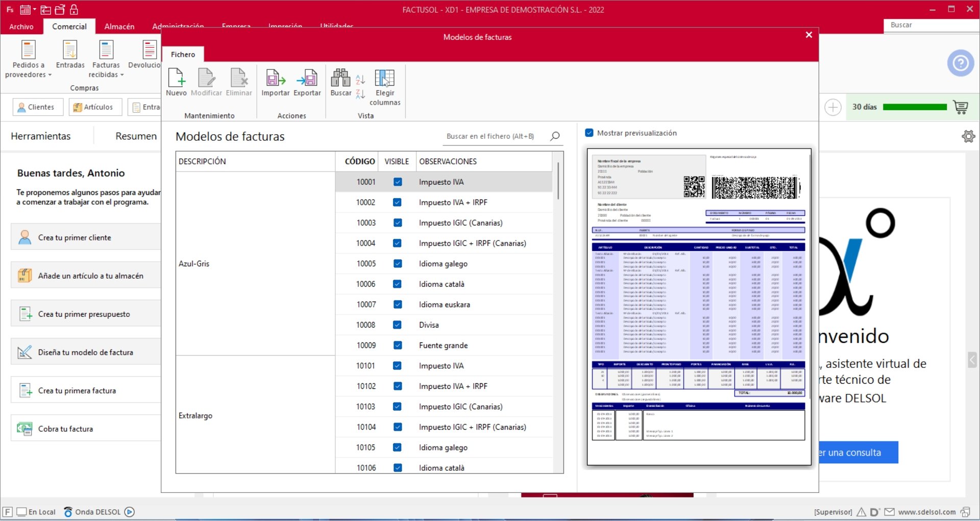The height and width of the screenshot is (521, 980).
Task: Click the plus circle icon near 30 días
Action: [833, 107]
